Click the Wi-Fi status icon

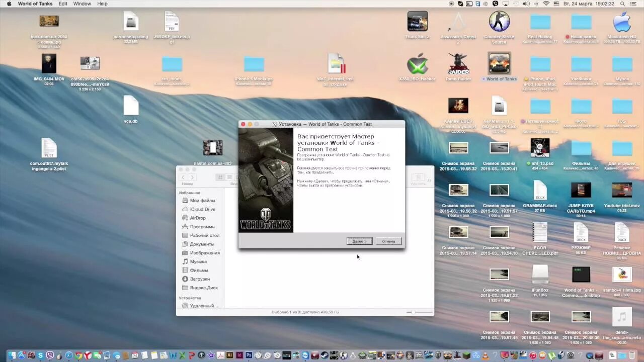546,4
